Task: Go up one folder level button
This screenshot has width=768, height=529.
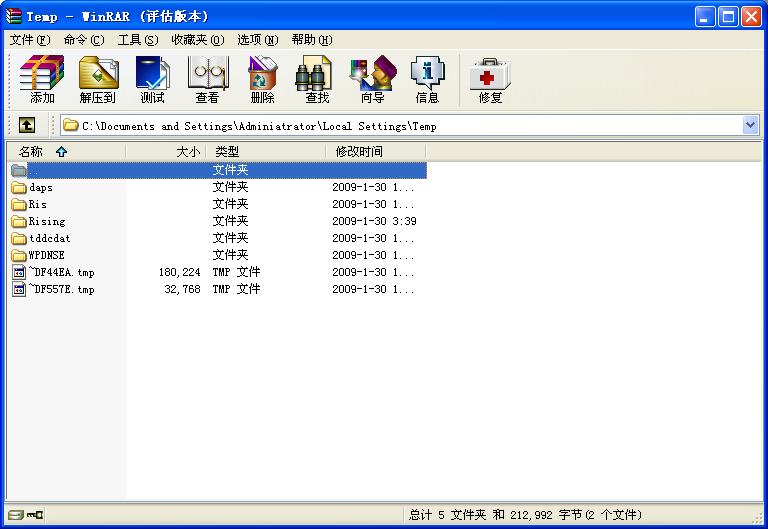Action: pyautogui.click(x=27, y=125)
